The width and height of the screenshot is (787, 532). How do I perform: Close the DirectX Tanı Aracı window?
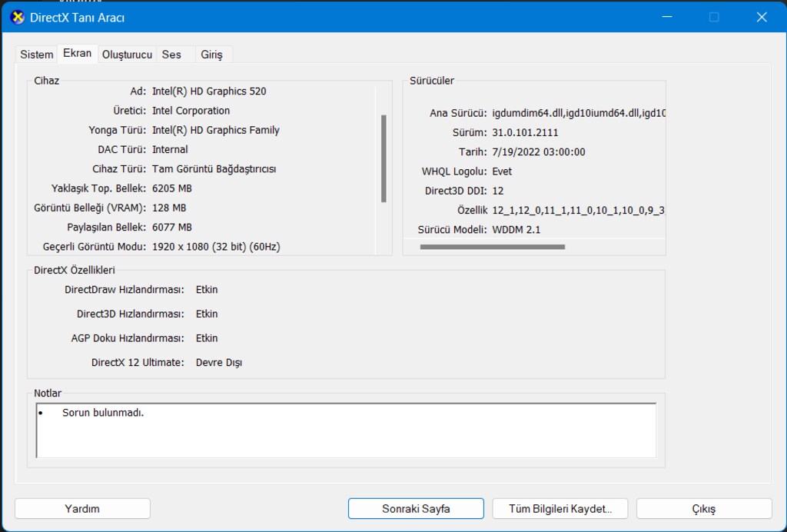tap(762, 17)
